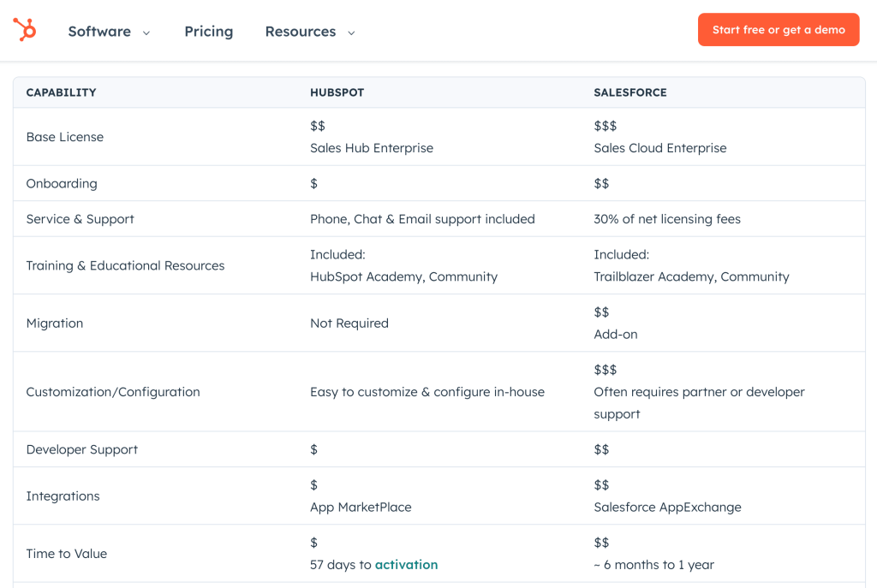
Task: Click Training & Educational Resources label
Action: [x=125, y=265]
